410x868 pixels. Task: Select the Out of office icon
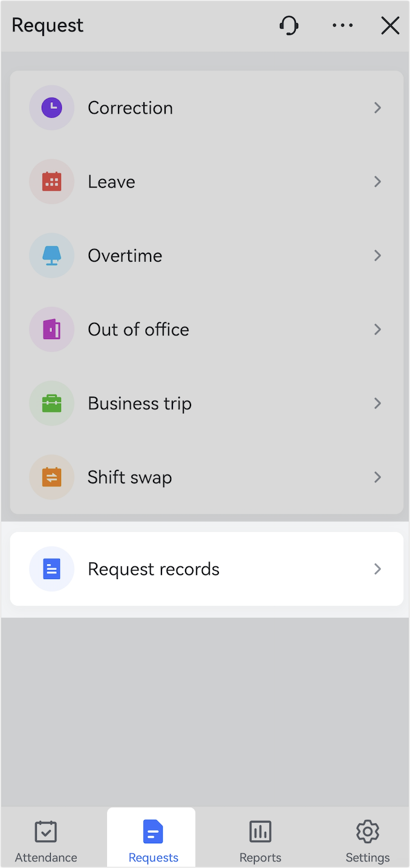51,329
